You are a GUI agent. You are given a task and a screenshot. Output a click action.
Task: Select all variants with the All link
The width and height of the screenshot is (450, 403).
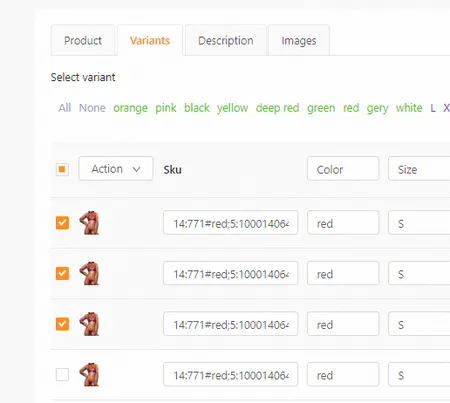tap(65, 108)
